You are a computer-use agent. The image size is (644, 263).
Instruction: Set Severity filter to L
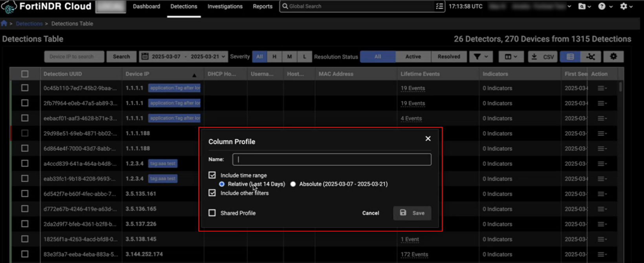coord(304,57)
